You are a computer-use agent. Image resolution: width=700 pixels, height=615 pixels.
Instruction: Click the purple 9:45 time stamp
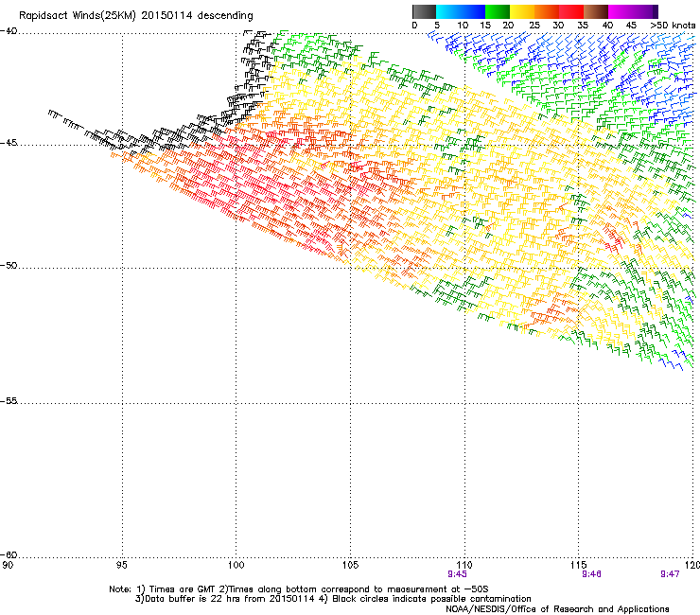coord(457,574)
